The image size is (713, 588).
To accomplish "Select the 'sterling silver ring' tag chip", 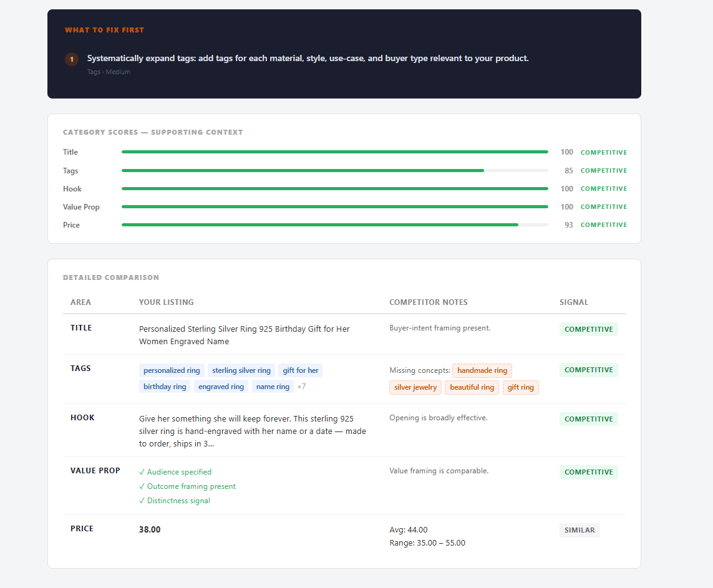I will coord(241,370).
